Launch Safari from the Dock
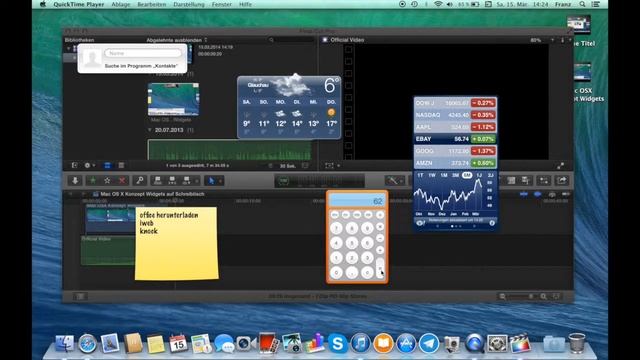 (87, 344)
